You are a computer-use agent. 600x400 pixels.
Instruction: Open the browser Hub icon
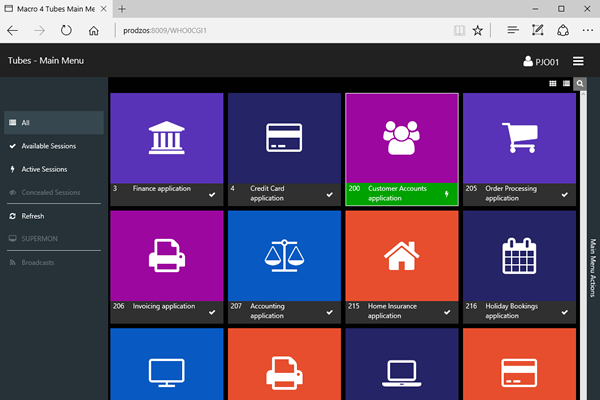point(513,30)
